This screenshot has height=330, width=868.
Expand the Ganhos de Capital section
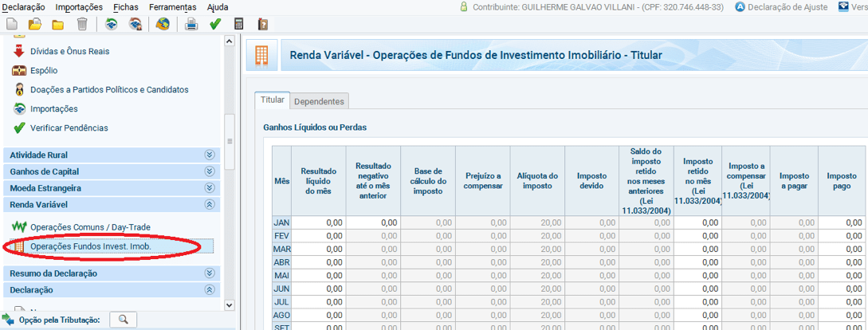(x=112, y=171)
